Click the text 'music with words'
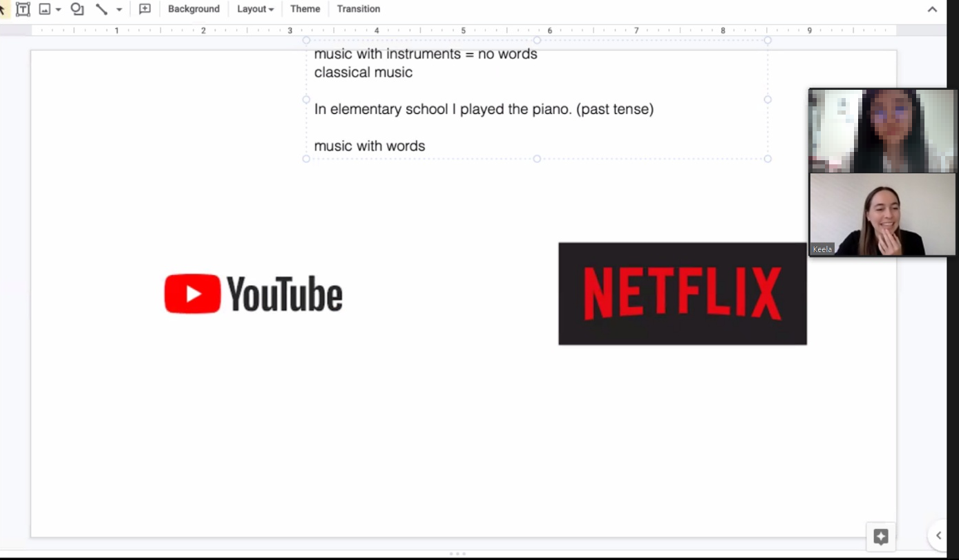Screen dimensions: 959x560 (x=370, y=146)
